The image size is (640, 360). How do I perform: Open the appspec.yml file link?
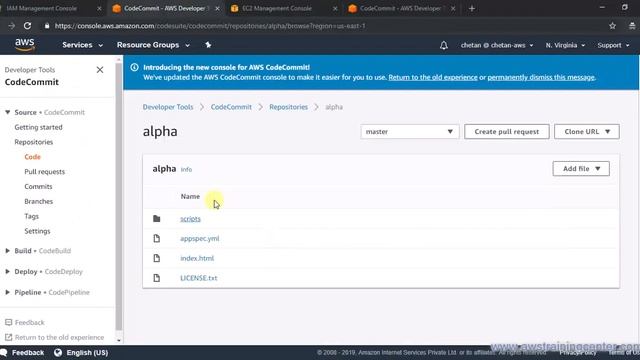pos(200,238)
